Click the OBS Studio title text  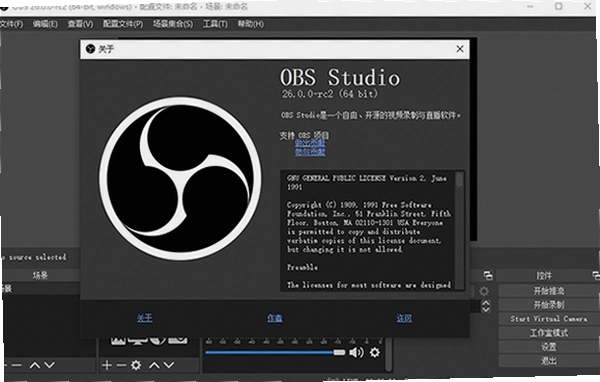(x=340, y=78)
